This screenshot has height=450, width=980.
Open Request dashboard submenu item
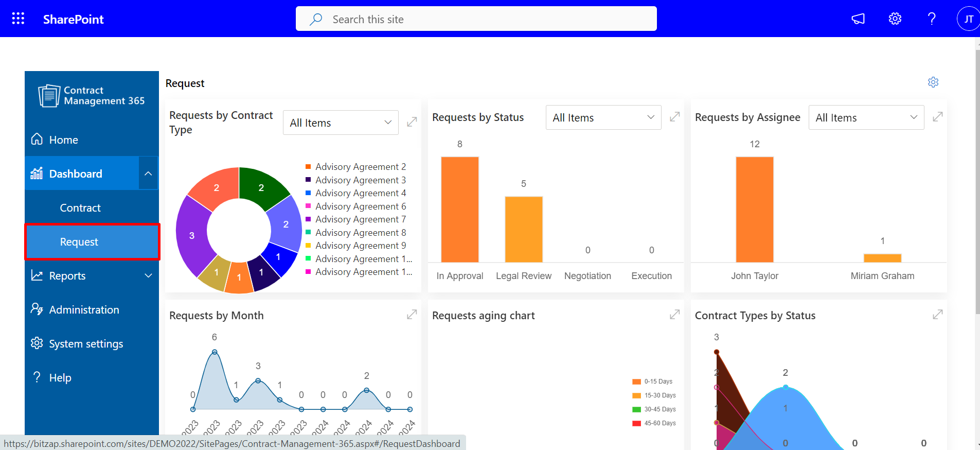(x=92, y=241)
